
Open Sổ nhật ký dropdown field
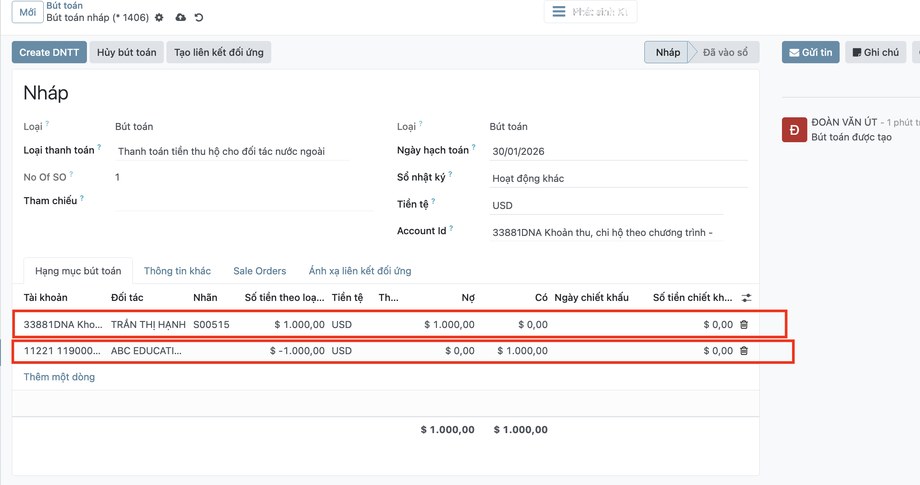619,178
